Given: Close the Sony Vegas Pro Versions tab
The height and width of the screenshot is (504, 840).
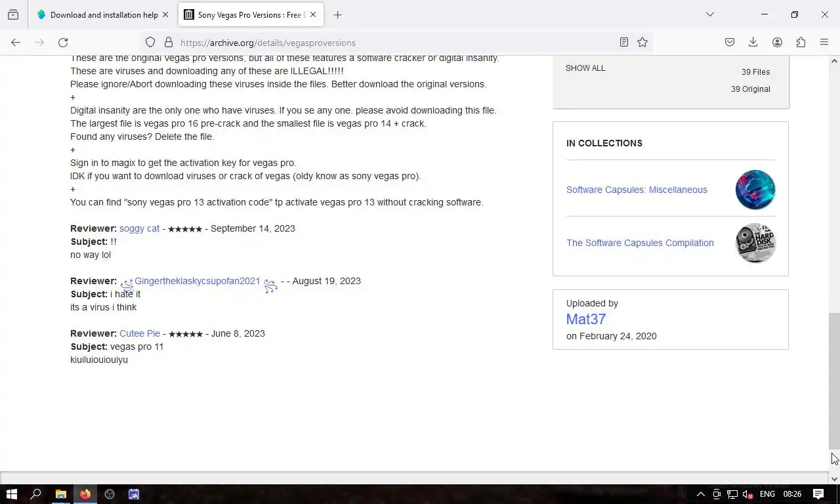Looking at the screenshot, I should pos(313,14).
